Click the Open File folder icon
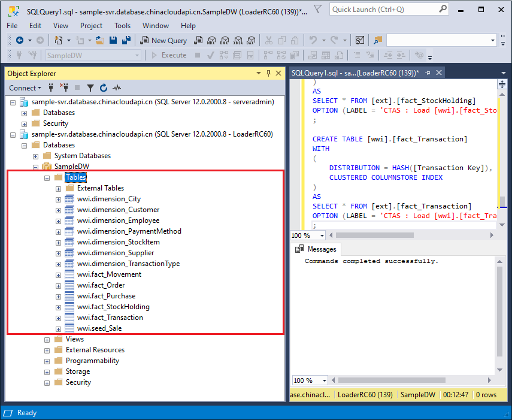Screen dimensions: 512x420 (99, 40)
